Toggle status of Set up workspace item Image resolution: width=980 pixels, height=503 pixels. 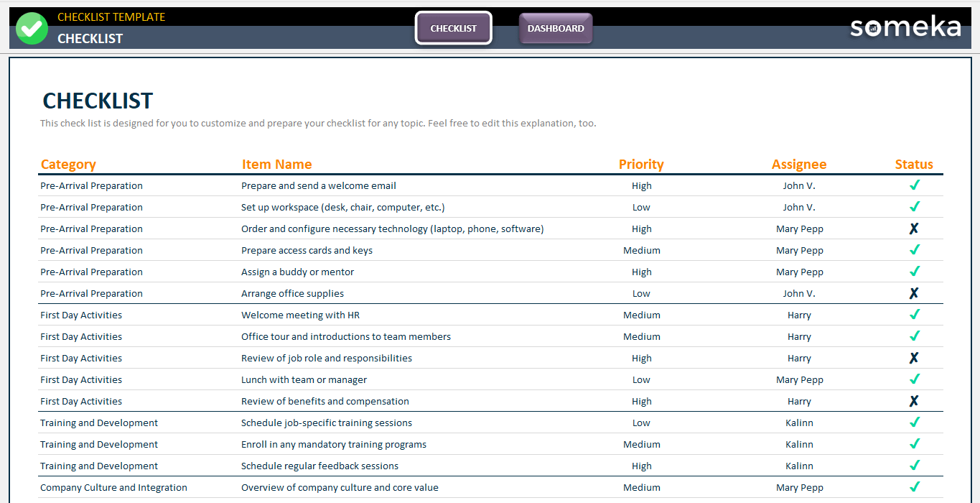[914, 207]
